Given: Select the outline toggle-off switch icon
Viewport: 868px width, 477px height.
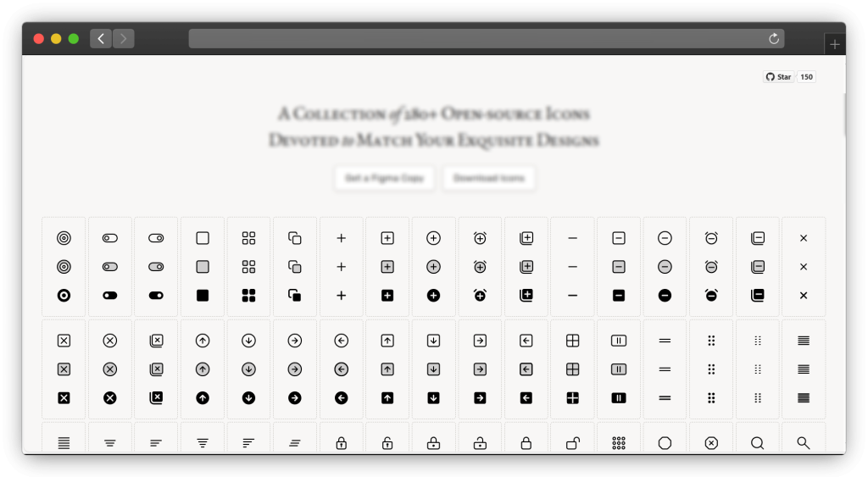Looking at the screenshot, I should click(110, 238).
